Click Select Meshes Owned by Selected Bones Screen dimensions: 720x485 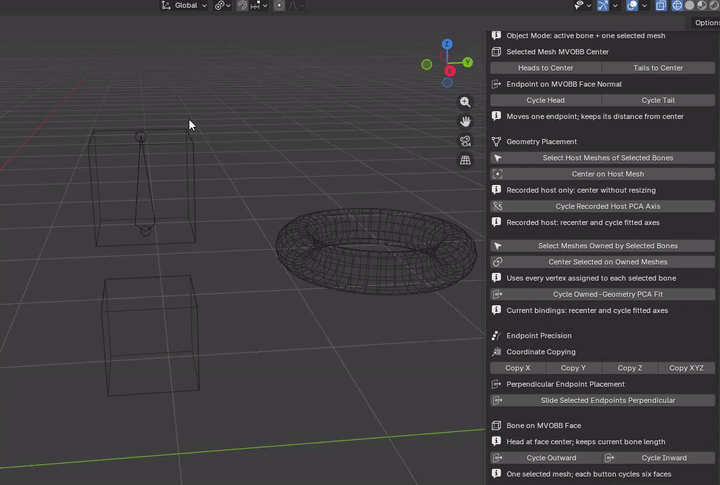[602, 246]
